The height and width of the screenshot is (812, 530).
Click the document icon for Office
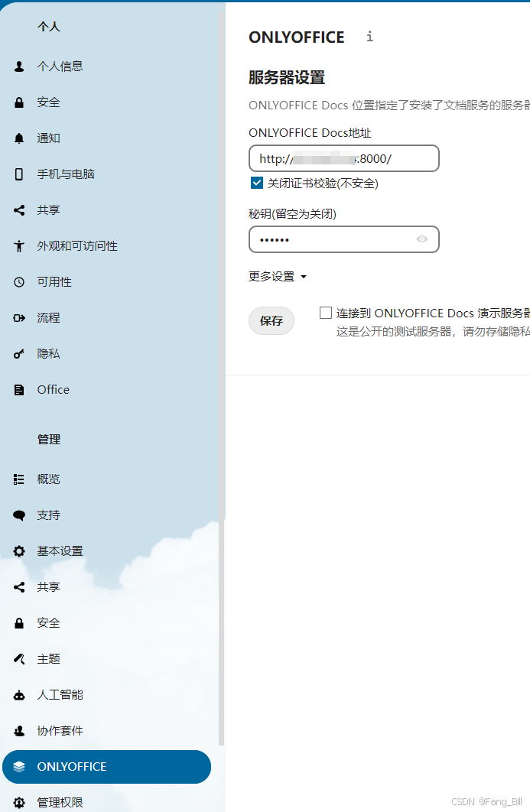coord(19,390)
